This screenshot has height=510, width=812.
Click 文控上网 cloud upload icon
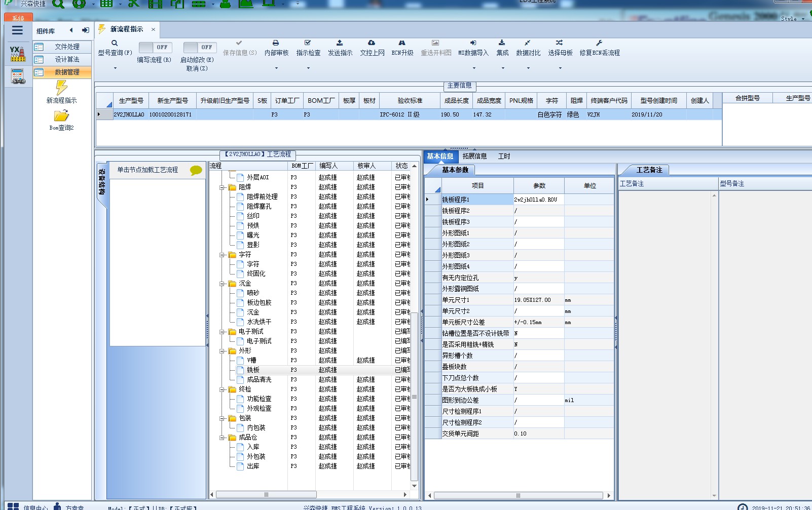(372, 43)
